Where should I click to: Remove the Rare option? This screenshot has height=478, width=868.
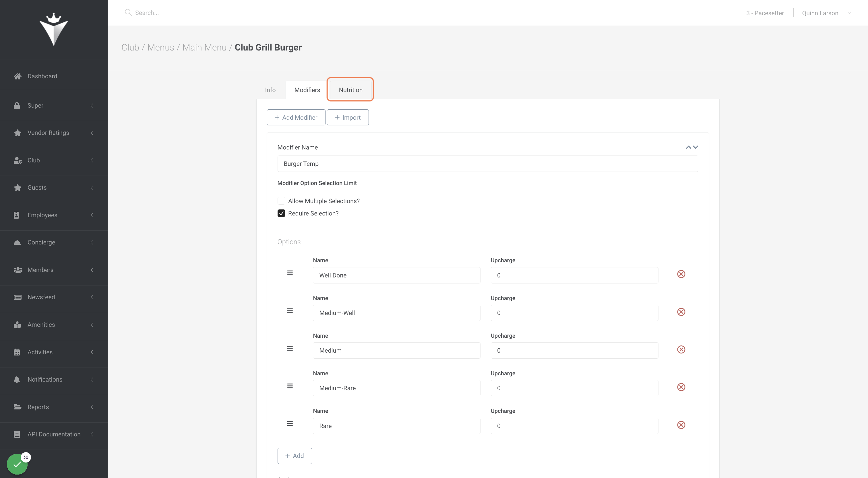pos(681,425)
